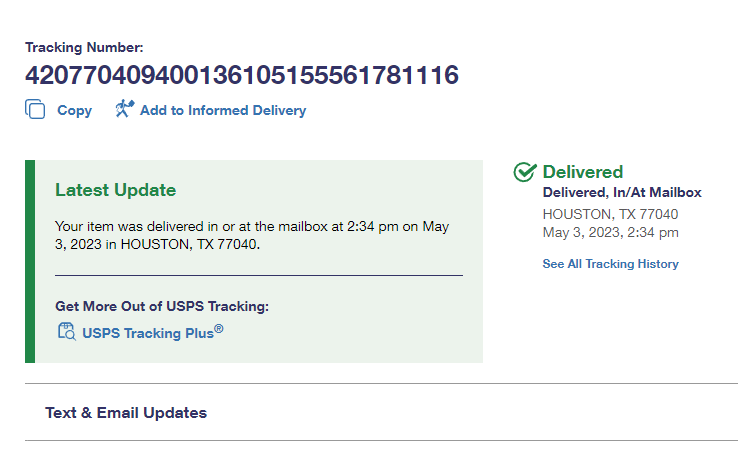Click the green Delivered status heading
738x456 pixels.
pyautogui.click(x=582, y=172)
